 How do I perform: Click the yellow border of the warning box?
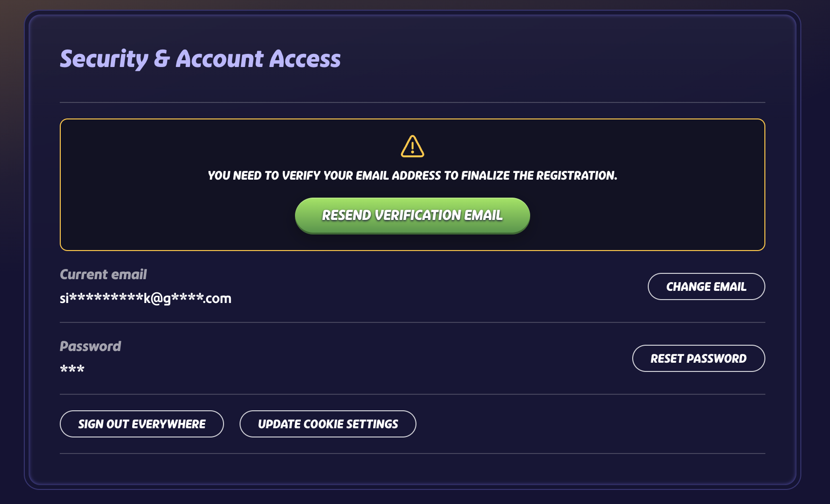click(x=60, y=185)
